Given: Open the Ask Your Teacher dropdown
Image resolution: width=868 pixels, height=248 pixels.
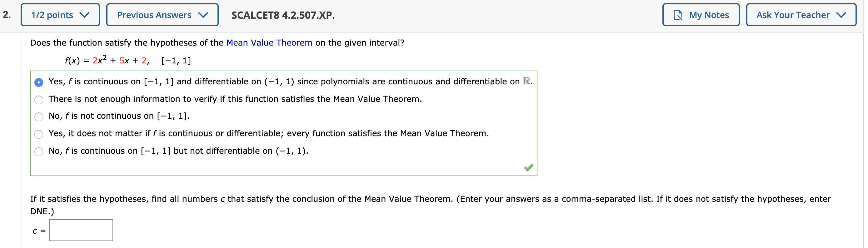Looking at the screenshot, I should coord(801,14).
